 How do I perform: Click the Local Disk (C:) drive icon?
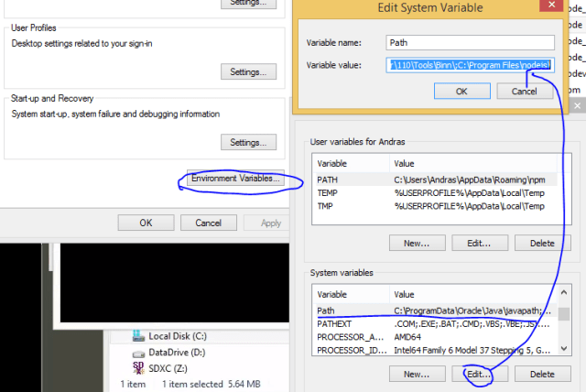[x=137, y=336]
